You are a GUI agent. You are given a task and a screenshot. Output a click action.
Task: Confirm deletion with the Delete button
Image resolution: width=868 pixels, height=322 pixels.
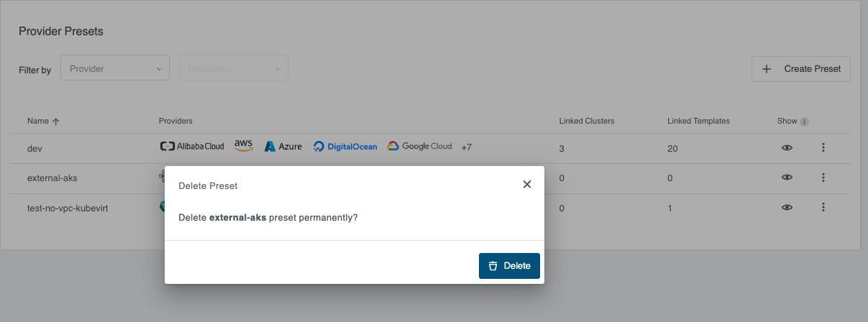click(509, 266)
